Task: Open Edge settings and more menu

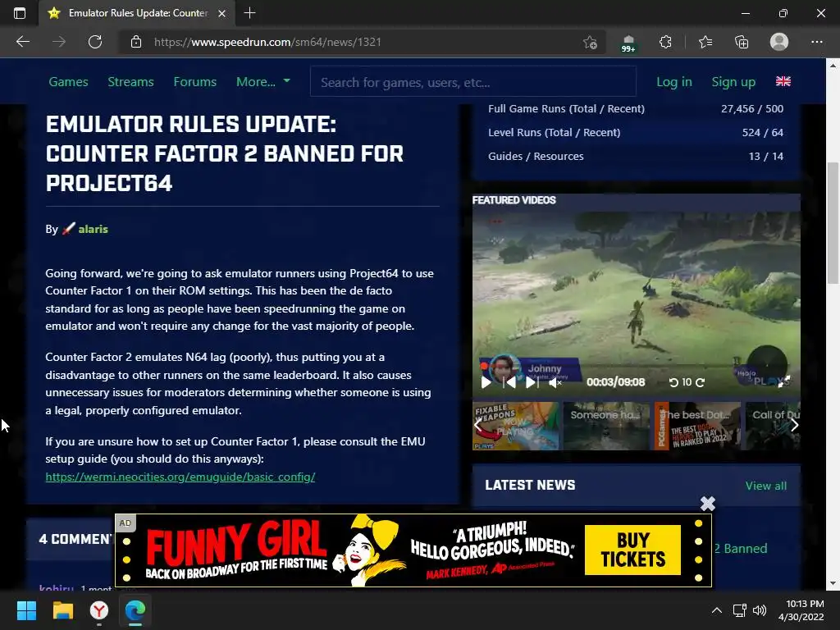Action: click(816, 42)
